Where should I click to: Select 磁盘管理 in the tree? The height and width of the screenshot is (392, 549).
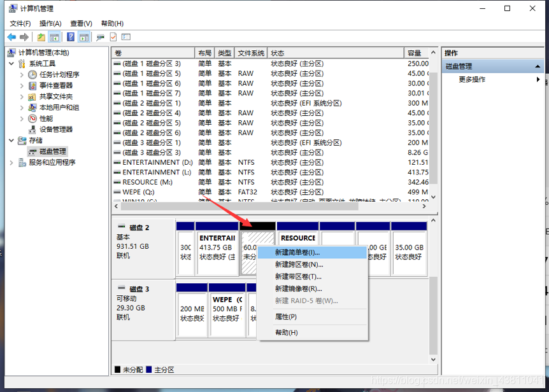point(52,151)
